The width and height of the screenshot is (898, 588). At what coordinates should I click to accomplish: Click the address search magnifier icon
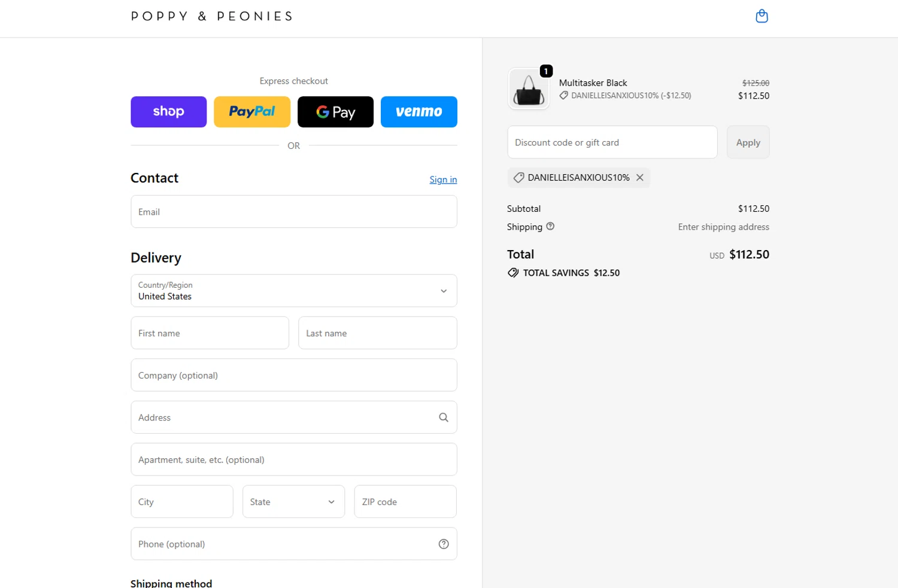pos(444,418)
